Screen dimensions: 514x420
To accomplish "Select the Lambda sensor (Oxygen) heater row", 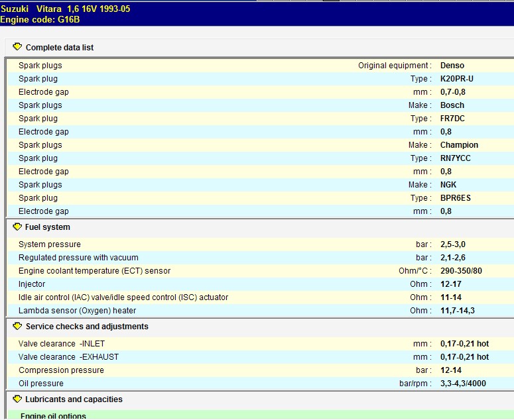I will coord(77,311).
